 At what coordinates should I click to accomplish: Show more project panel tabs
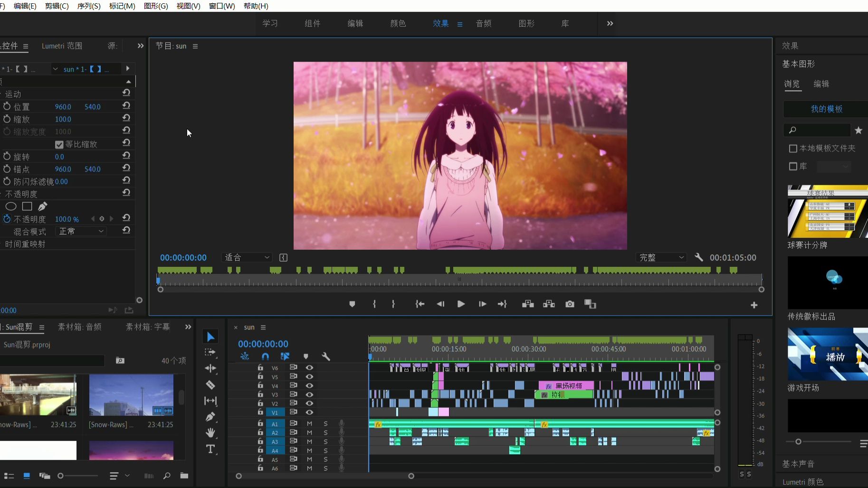pyautogui.click(x=188, y=327)
